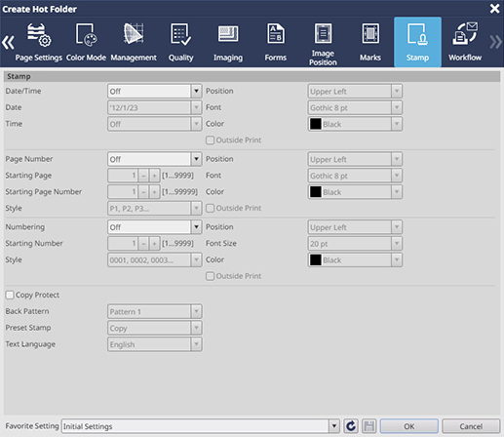Select the Stamp tab
This screenshot has height=437, width=504.
tap(417, 42)
